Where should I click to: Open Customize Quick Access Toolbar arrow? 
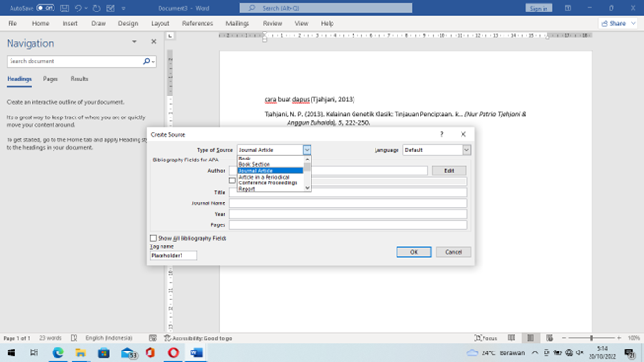(123, 8)
